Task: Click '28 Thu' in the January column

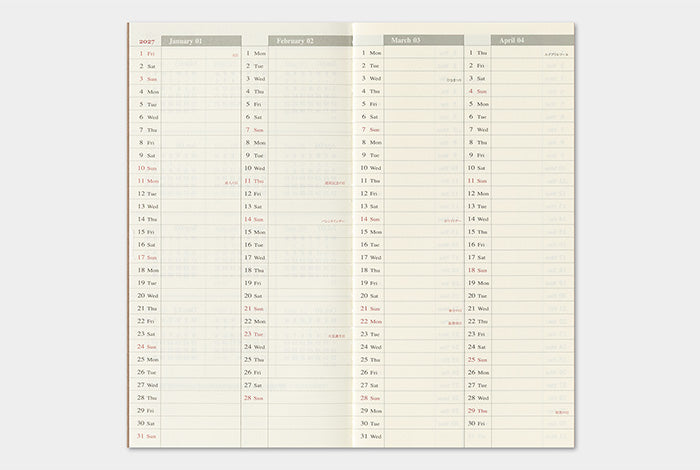Action: pos(147,398)
